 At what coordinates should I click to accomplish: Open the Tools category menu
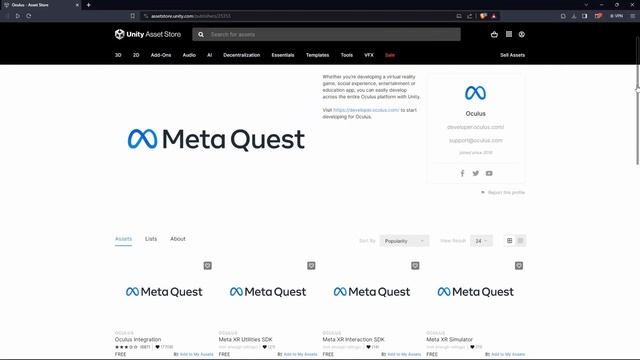pyautogui.click(x=347, y=55)
